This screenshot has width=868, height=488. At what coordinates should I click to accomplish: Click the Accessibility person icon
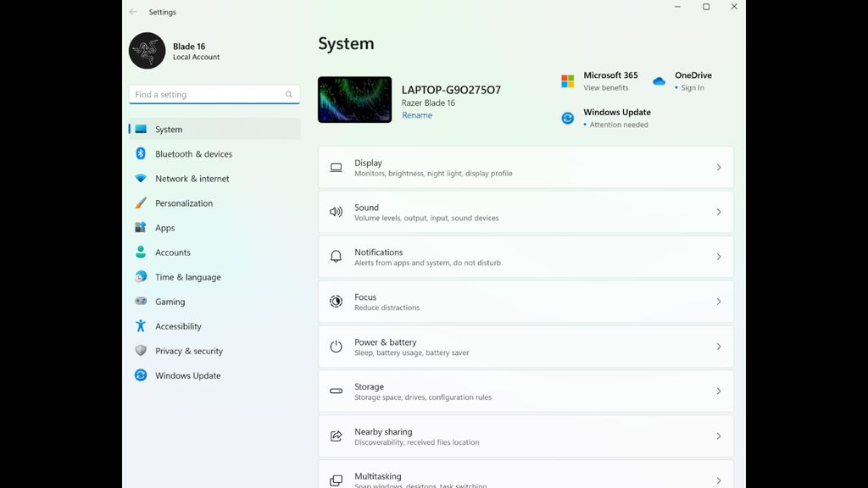(x=141, y=326)
